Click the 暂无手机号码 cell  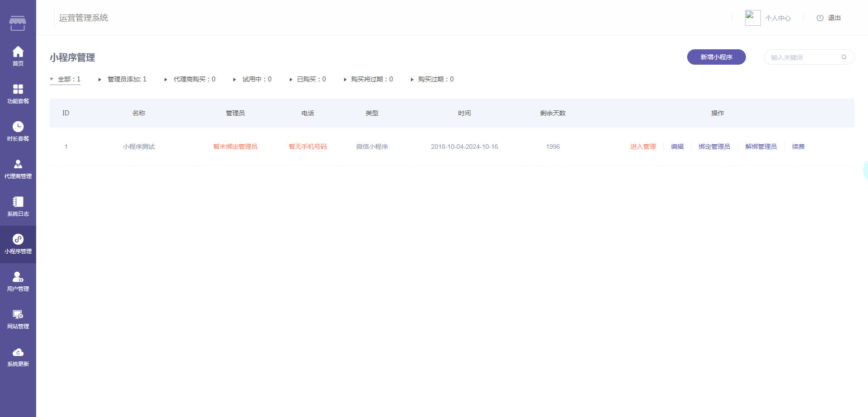307,147
